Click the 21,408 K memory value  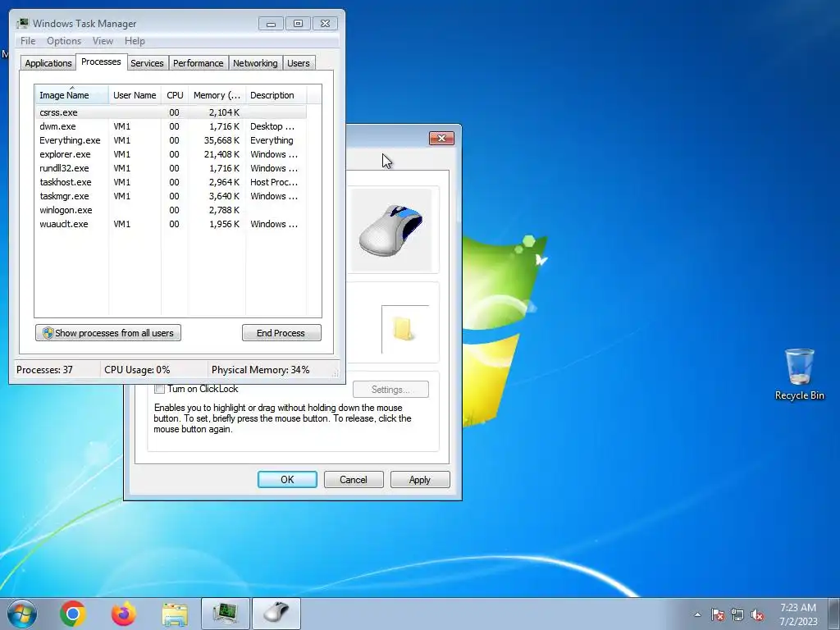coord(221,154)
